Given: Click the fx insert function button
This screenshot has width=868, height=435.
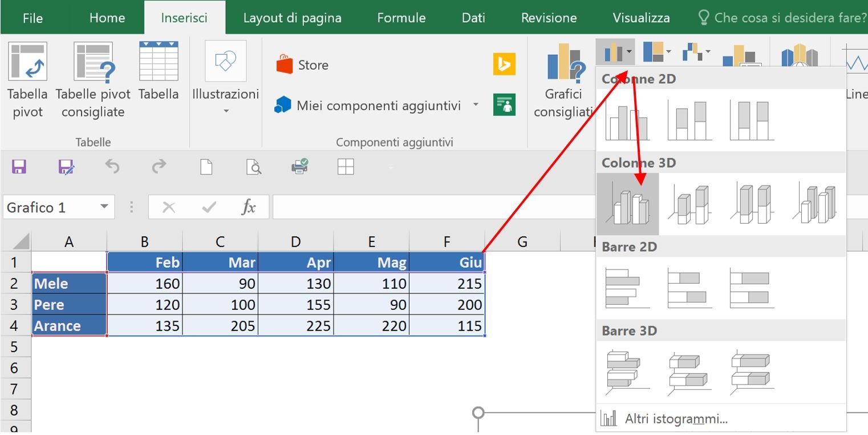Looking at the screenshot, I should [x=249, y=207].
